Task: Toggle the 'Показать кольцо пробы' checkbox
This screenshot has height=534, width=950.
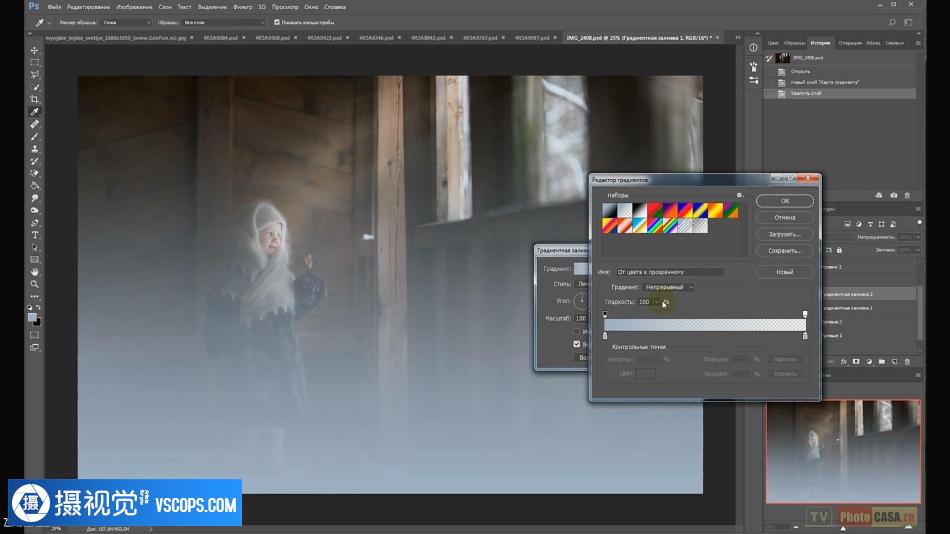Action: point(277,22)
